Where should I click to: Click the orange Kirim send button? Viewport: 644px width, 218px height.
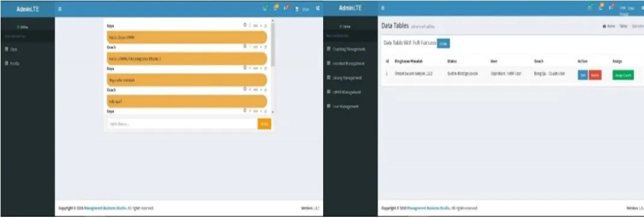coord(264,123)
